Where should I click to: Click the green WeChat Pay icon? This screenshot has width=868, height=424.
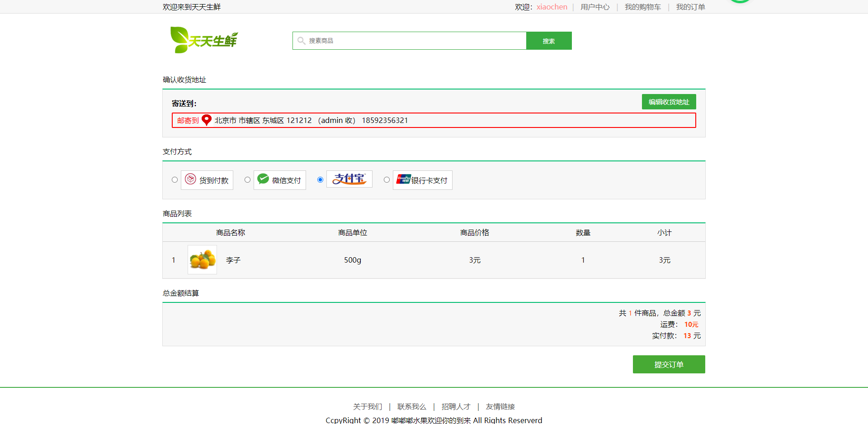pyautogui.click(x=263, y=179)
